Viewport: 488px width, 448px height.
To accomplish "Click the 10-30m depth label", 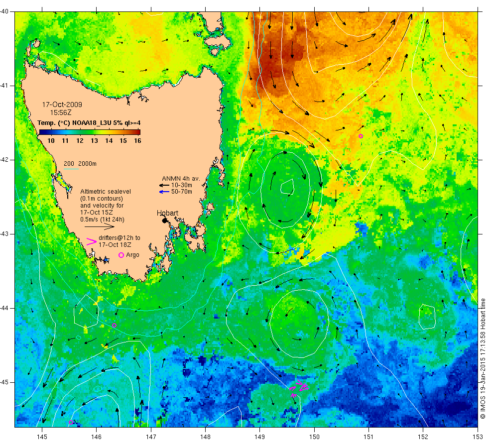I will [x=182, y=185].
